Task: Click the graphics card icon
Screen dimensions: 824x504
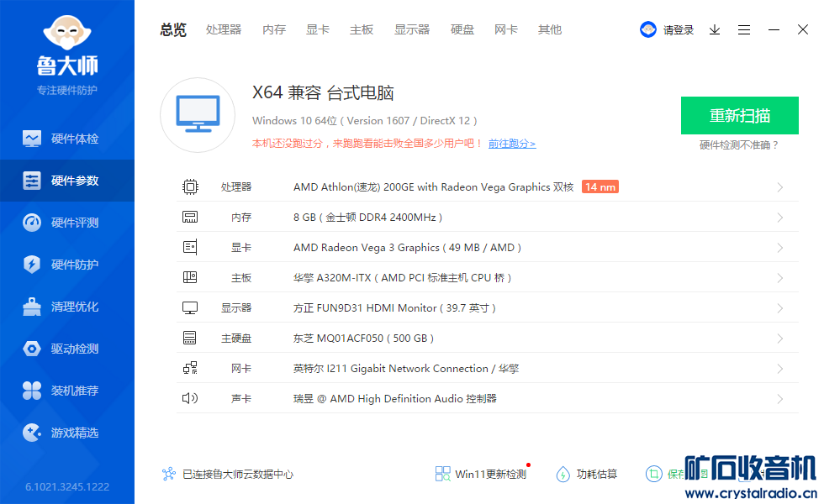Action: coord(190,247)
